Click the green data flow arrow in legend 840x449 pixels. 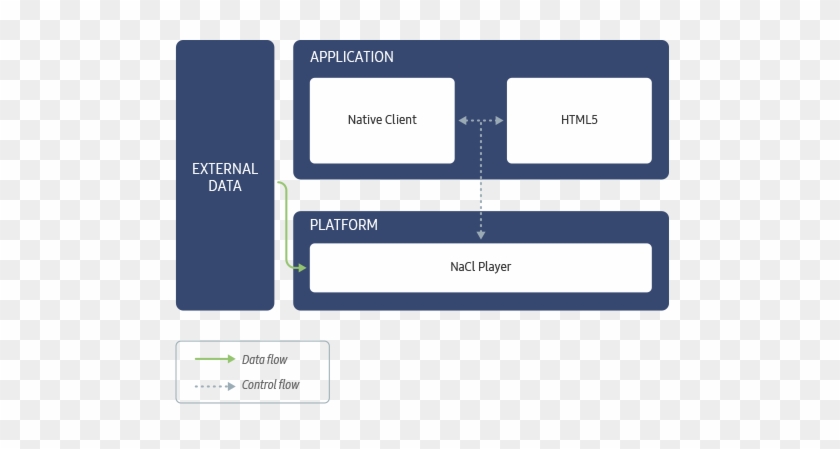click(215, 359)
